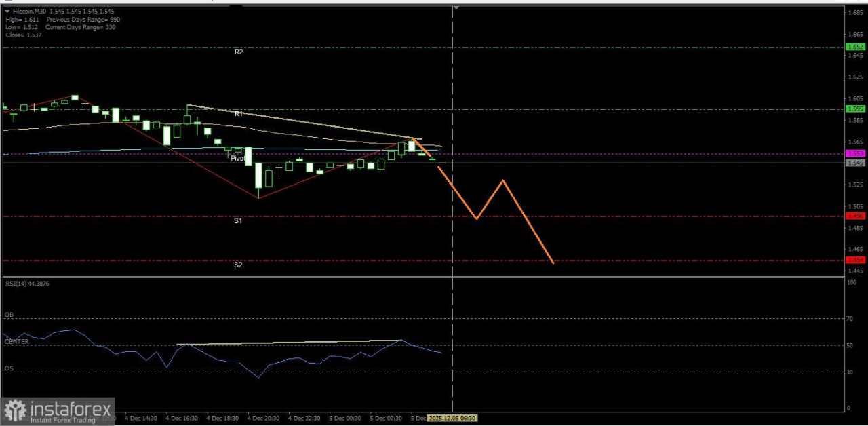Image resolution: width=868 pixels, height=426 pixels.
Task: Click the OS oversold line label
Action: (8, 368)
